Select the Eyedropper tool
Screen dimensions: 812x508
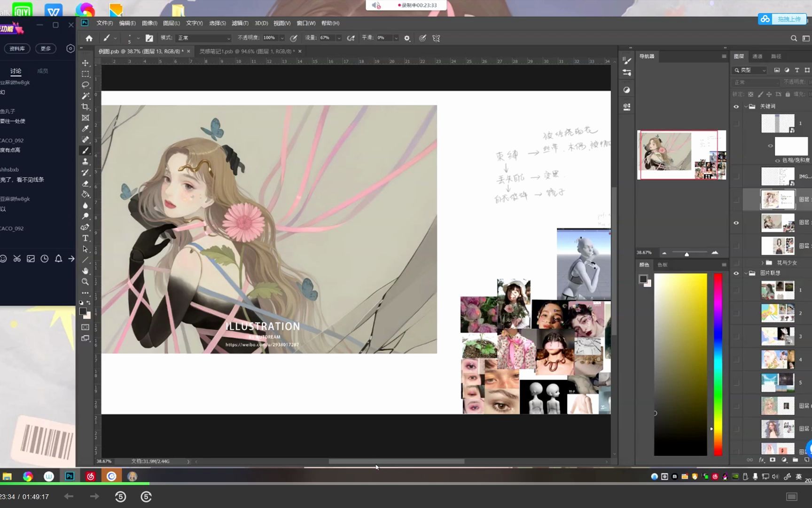(x=85, y=128)
